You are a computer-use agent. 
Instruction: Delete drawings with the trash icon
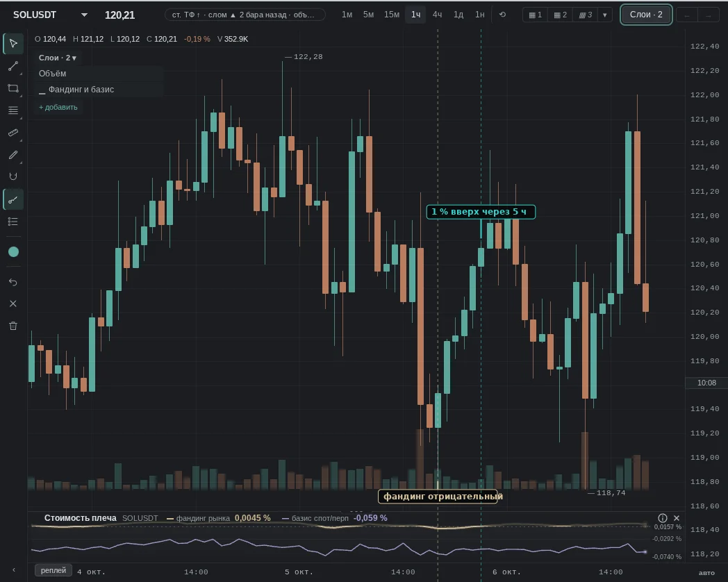tap(13, 326)
